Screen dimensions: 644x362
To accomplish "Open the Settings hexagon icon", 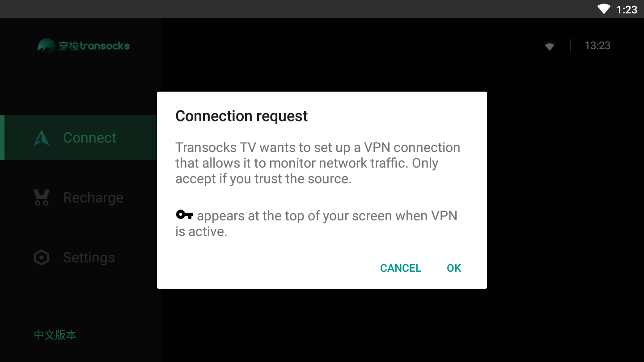I will click(x=42, y=257).
